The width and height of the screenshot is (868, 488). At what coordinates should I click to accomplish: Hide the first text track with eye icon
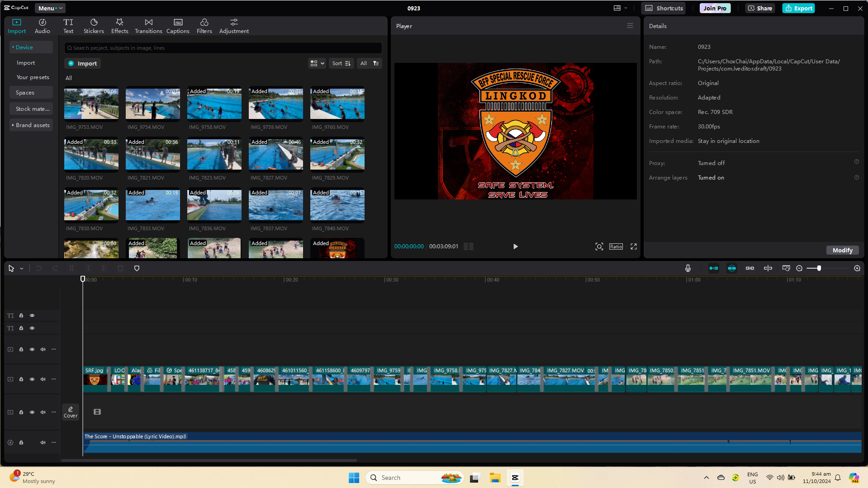tap(32, 315)
